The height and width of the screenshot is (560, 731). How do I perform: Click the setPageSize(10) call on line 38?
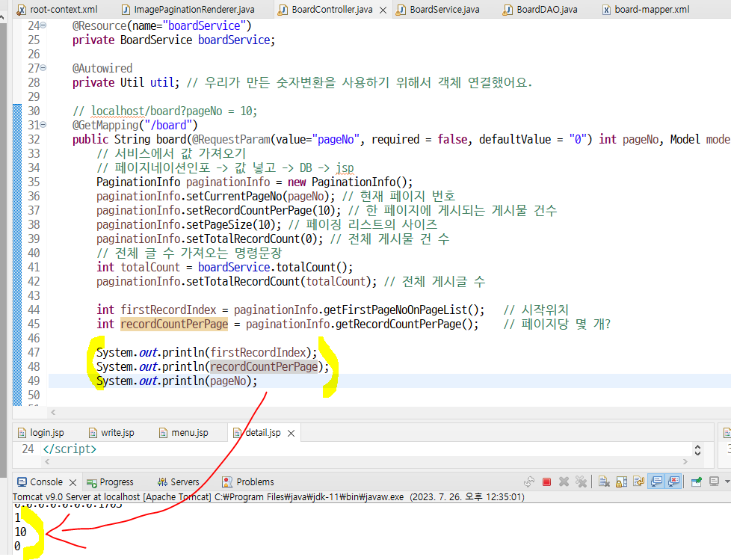(231, 225)
